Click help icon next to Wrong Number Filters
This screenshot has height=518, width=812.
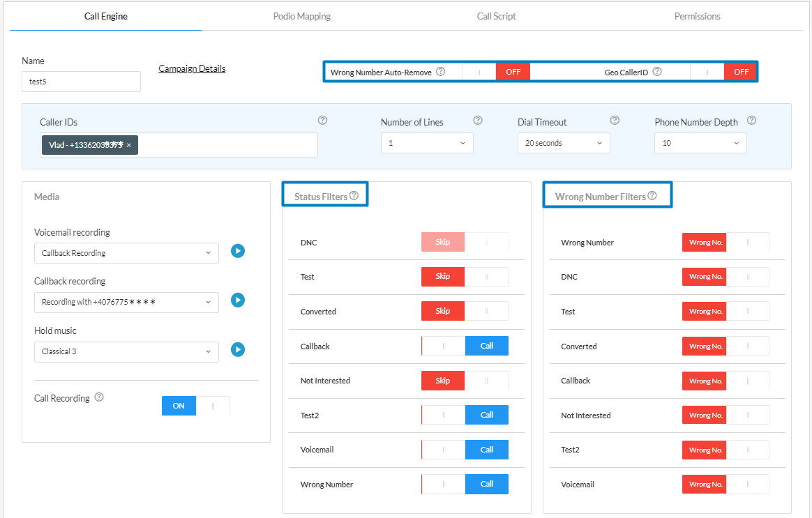[x=652, y=196]
